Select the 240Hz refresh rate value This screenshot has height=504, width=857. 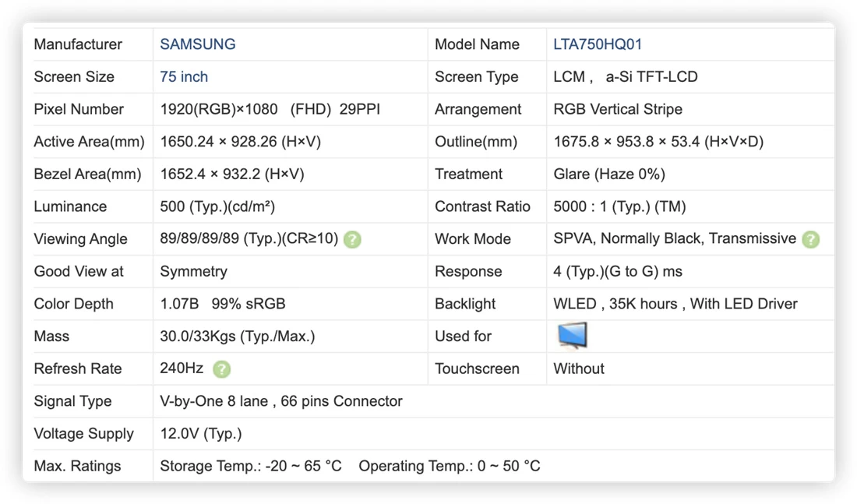pos(182,368)
